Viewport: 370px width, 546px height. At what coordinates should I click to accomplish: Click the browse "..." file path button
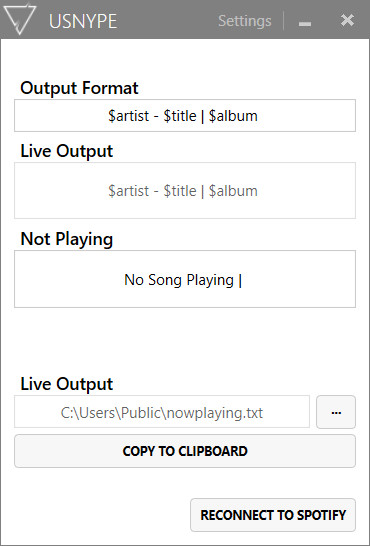(x=336, y=412)
